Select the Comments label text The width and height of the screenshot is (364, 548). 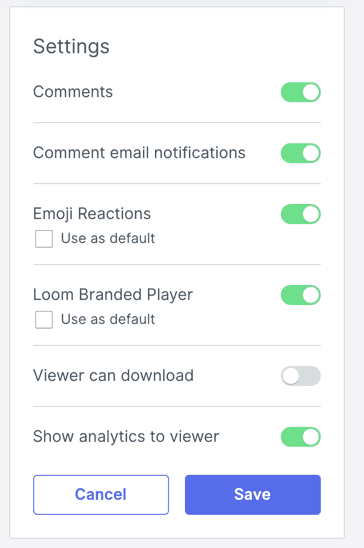73,92
